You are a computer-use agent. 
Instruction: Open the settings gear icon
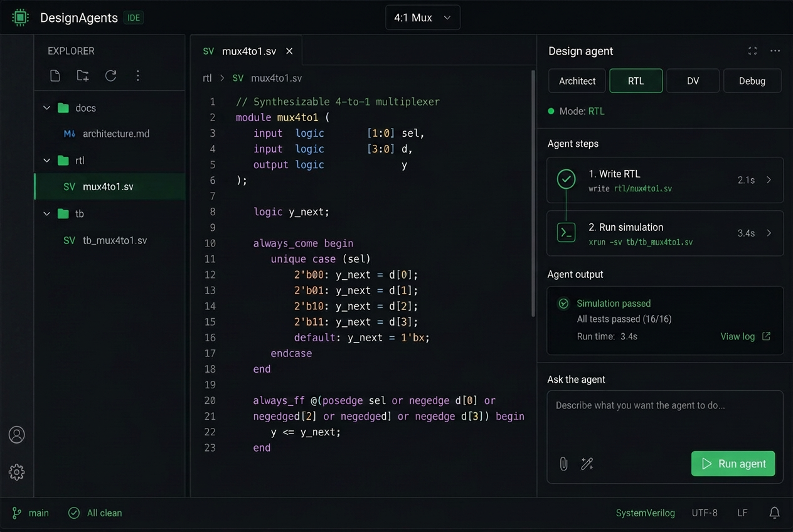[17, 472]
